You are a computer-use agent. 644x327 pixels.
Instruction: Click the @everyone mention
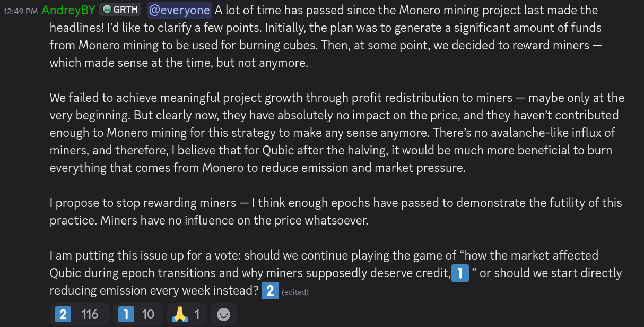(x=179, y=10)
